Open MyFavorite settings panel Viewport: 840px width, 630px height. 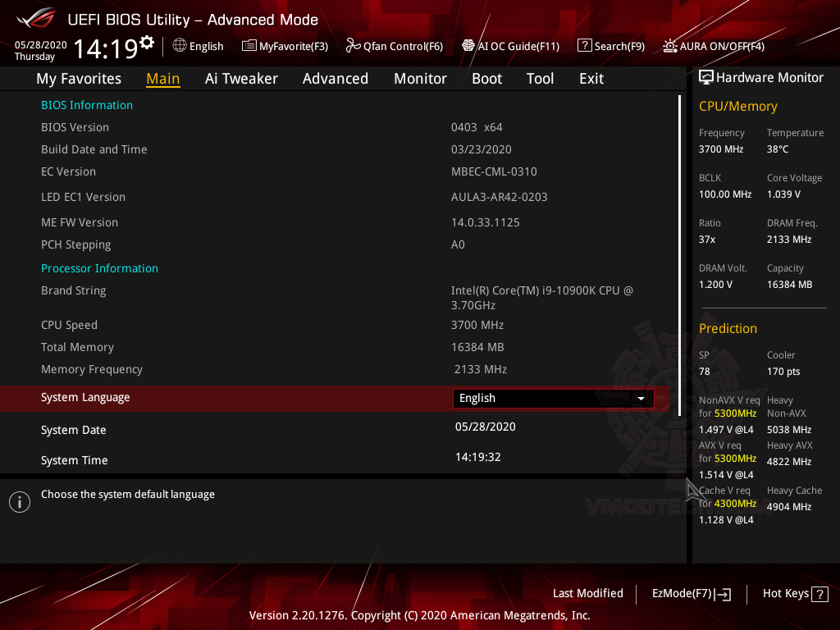pyautogui.click(x=285, y=46)
